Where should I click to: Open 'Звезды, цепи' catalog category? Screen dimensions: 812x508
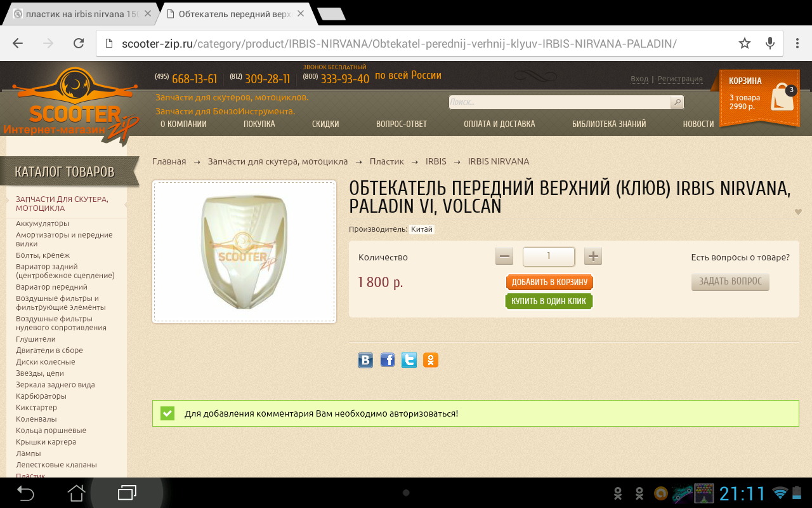pos(40,373)
